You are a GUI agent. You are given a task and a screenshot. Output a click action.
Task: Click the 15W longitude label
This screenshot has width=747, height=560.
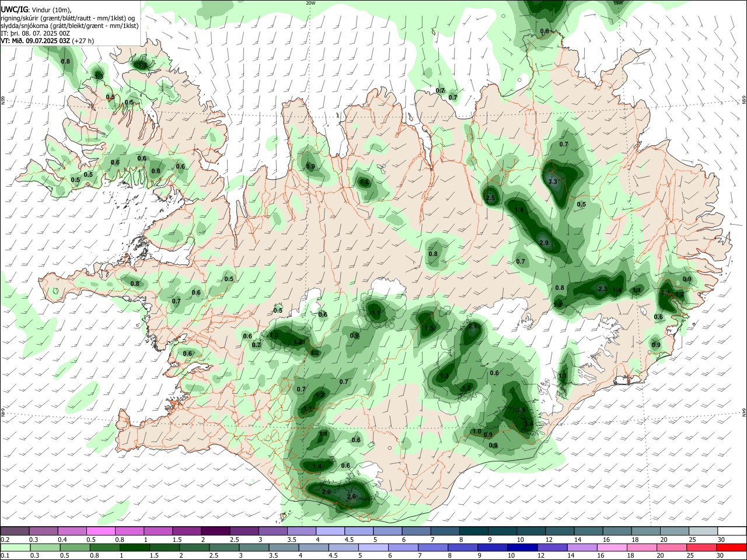click(x=618, y=3)
